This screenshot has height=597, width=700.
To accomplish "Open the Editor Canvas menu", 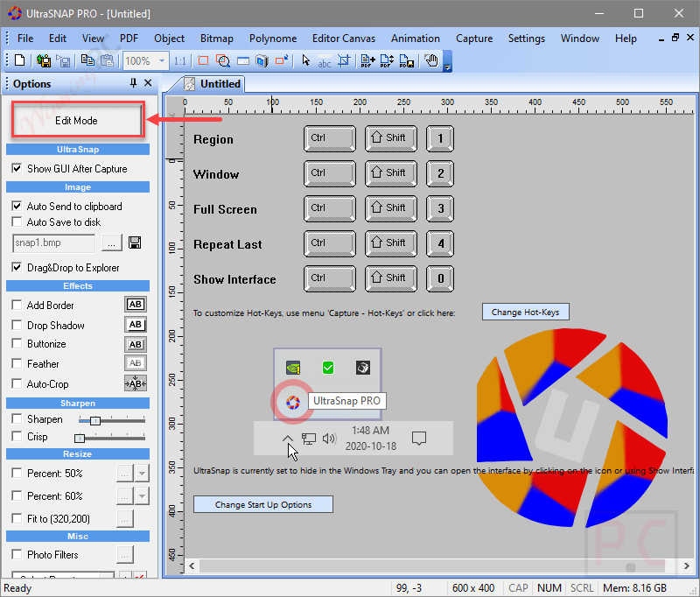I will coord(344,39).
